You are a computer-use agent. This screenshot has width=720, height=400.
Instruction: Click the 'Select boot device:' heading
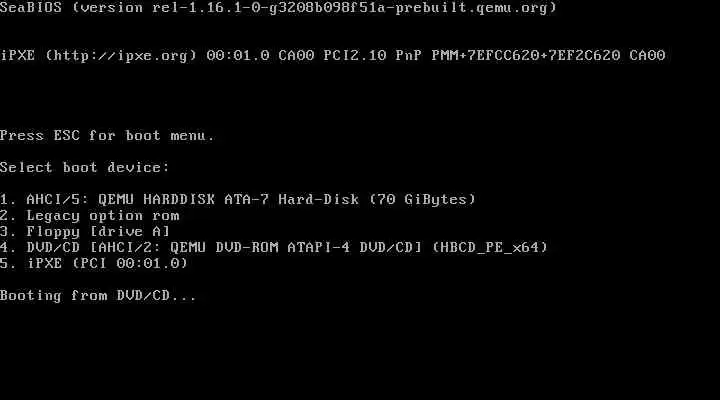pos(85,167)
